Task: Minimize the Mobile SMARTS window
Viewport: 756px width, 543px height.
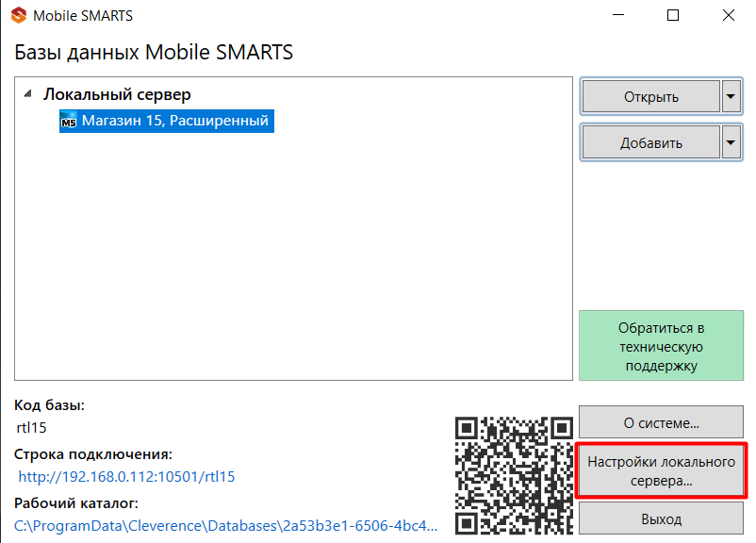Action: pyautogui.click(x=618, y=15)
